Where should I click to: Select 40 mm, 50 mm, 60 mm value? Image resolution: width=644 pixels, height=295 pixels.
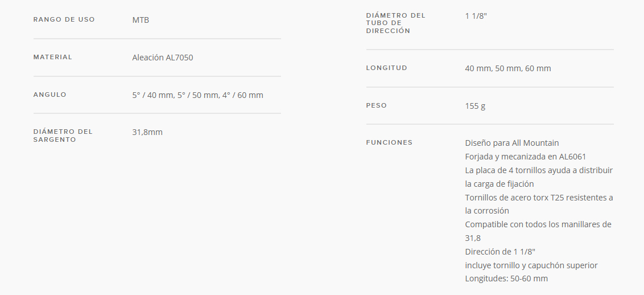pos(508,68)
